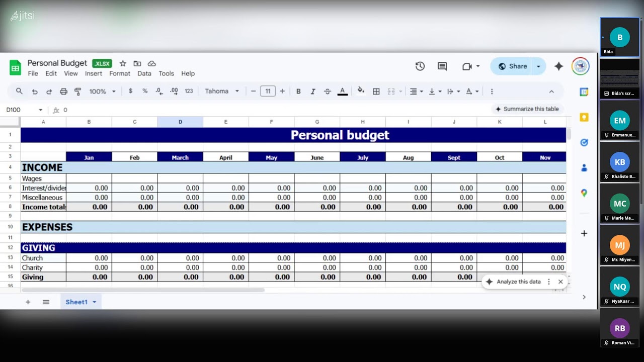This screenshot has height=362, width=644.
Task: Open the File menu
Action: click(33, 73)
